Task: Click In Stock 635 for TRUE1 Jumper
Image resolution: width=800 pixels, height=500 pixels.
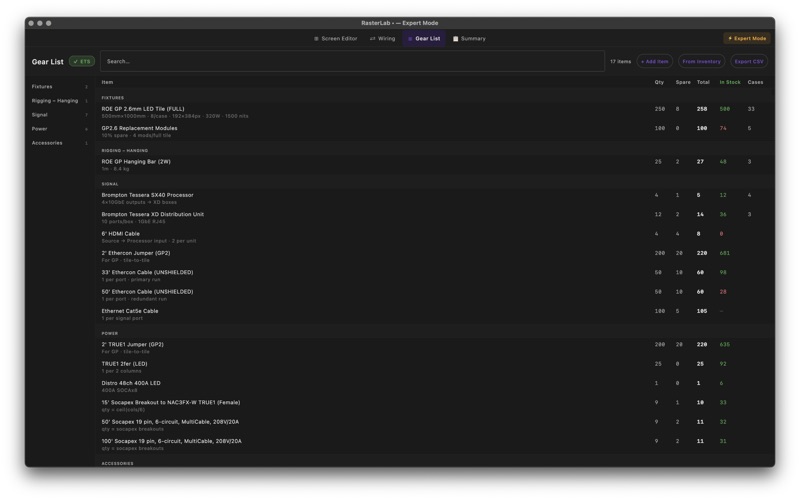Action: point(724,345)
